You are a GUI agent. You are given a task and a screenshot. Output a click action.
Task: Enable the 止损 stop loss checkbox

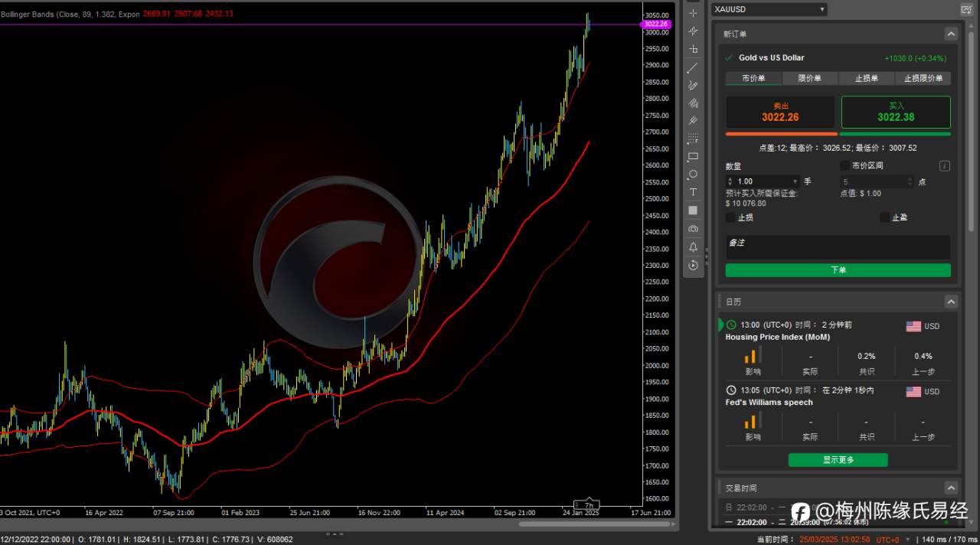click(x=730, y=217)
